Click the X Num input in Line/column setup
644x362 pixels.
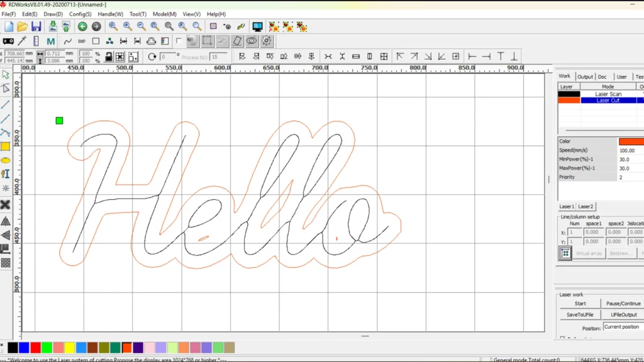(575, 233)
